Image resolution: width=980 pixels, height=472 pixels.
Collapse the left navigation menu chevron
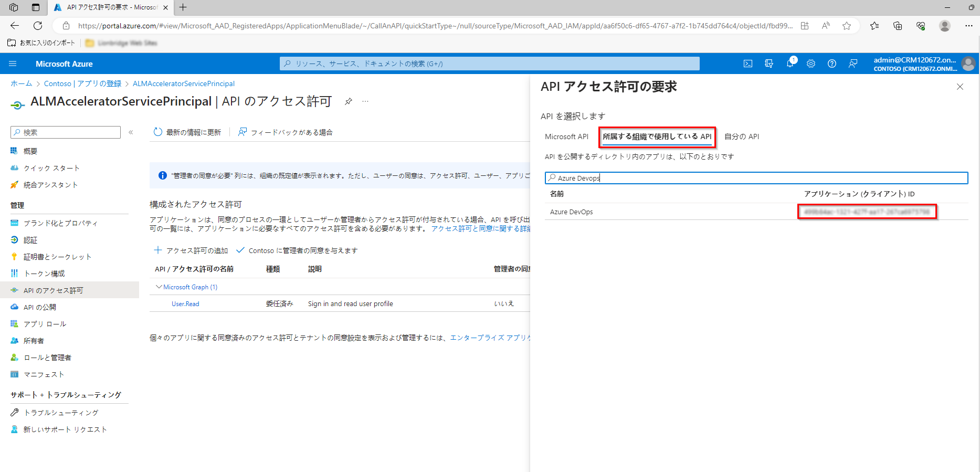coord(131,132)
